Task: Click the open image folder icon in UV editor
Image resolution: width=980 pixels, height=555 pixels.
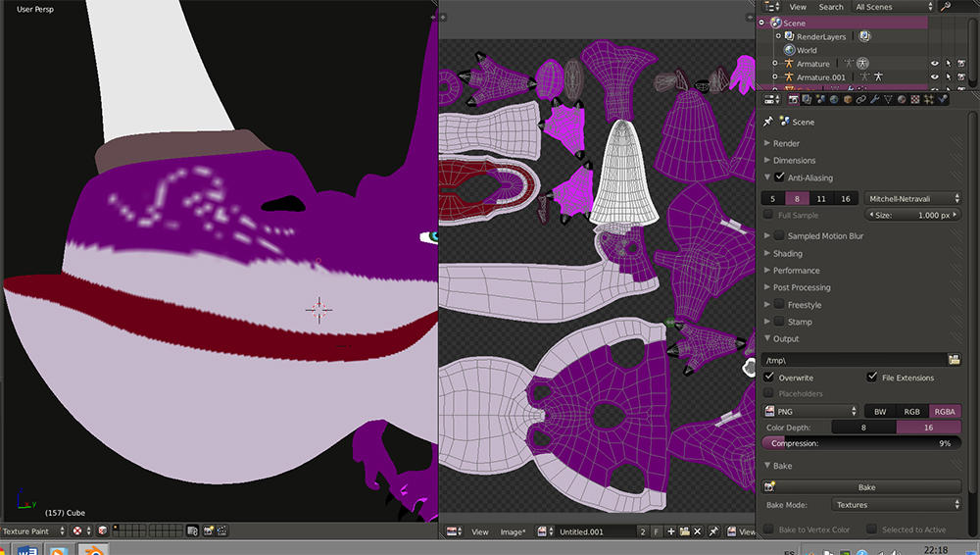Action: (684, 531)
